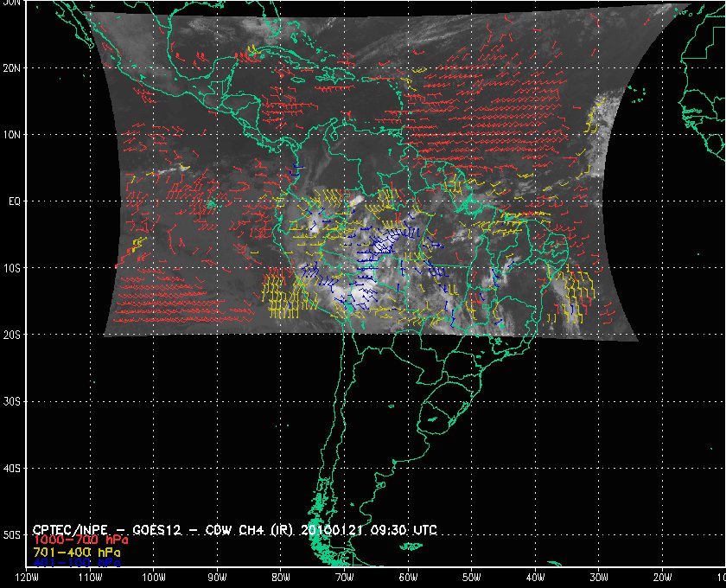Click the 10N latitude axis label
Viewport: 726px width, 588px height.
tap(11, 134)
